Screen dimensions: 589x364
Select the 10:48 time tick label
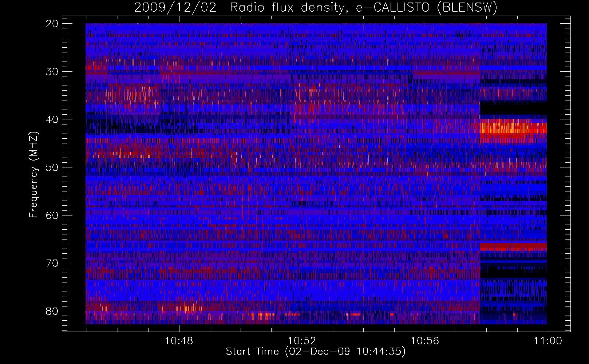pyautogui.click(x=179, y=341)
